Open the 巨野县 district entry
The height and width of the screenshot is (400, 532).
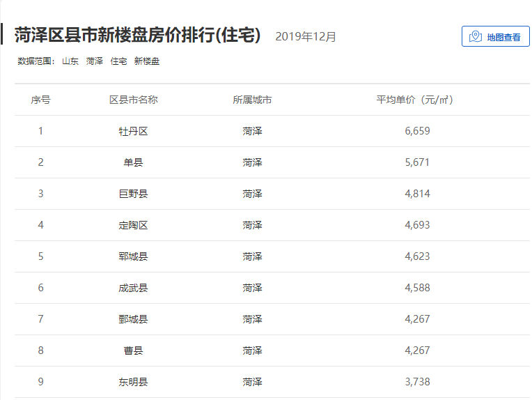tap(133, 194)
